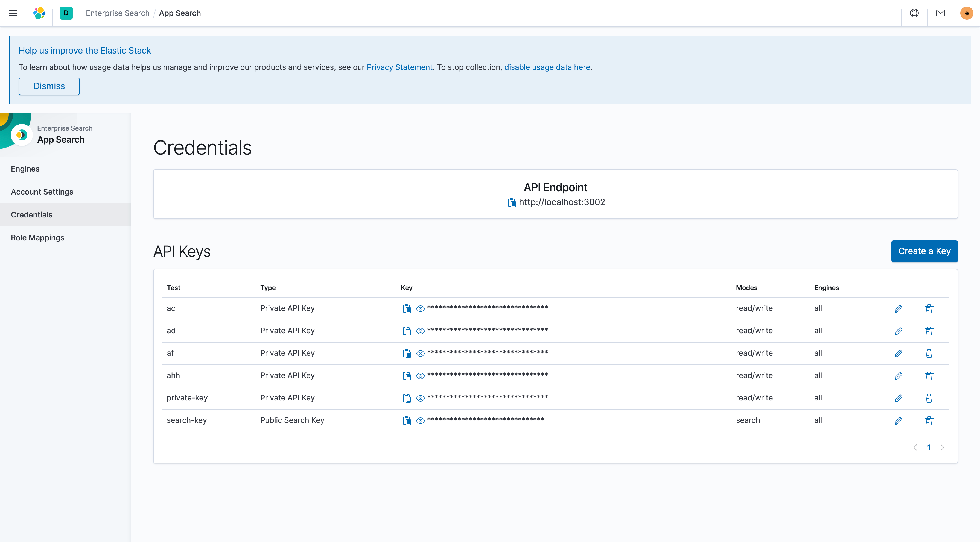The width and height of the screenshot is (980, 542).
Task: Delete the search-key API key
Action: click(x=929, y=421)
